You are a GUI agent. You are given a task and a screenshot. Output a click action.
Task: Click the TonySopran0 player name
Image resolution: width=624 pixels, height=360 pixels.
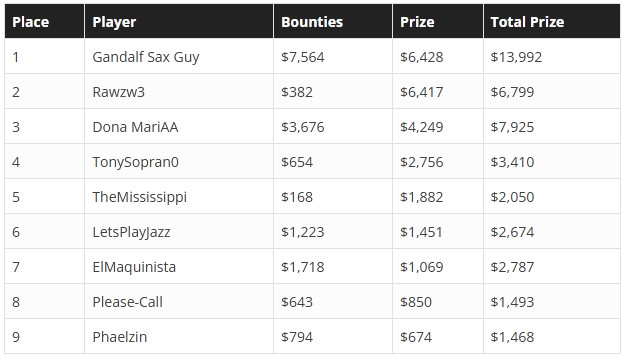136,162
